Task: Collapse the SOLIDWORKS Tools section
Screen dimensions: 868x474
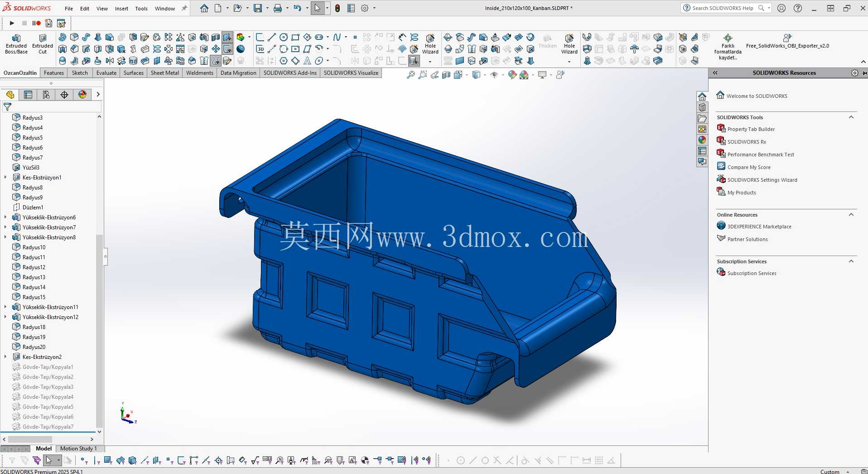Action: click(851, 117)
